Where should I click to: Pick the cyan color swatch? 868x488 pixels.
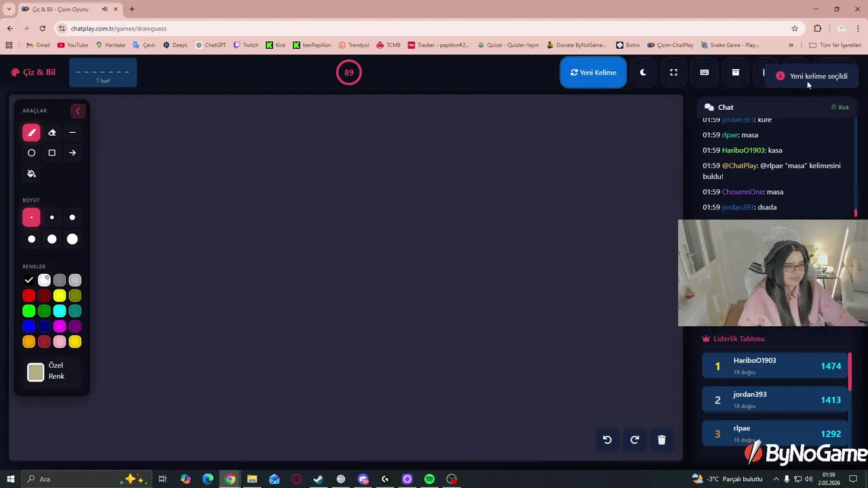pos(60,311)
